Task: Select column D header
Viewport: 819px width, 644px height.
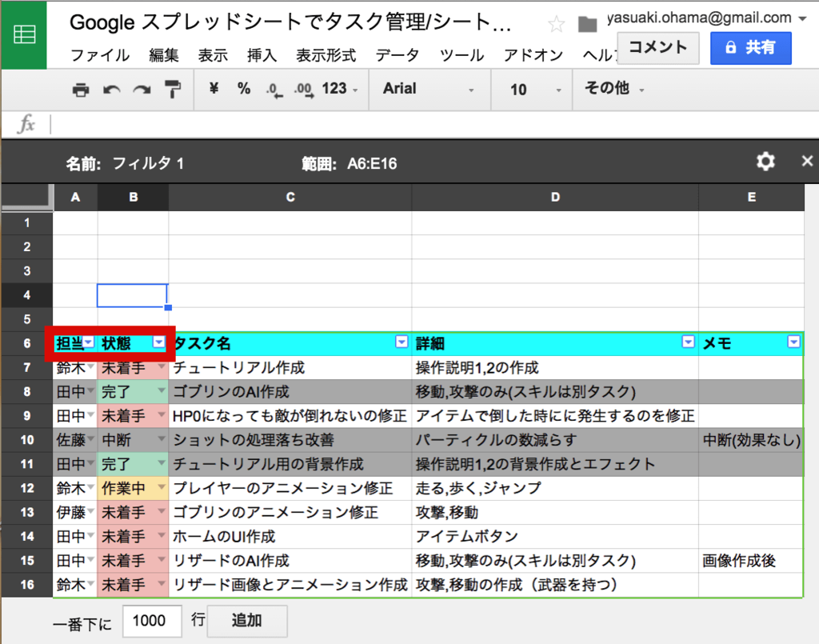Action: tap(555, 197)
